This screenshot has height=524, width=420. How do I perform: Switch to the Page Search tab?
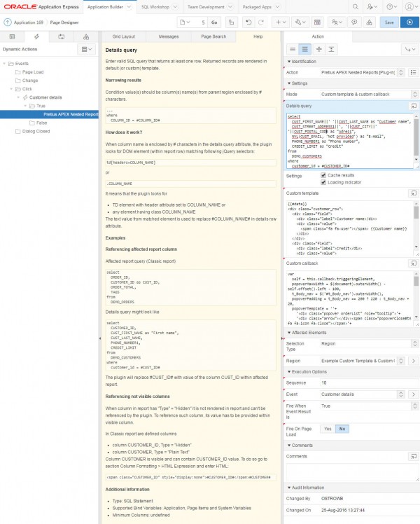tap(213, 36)
